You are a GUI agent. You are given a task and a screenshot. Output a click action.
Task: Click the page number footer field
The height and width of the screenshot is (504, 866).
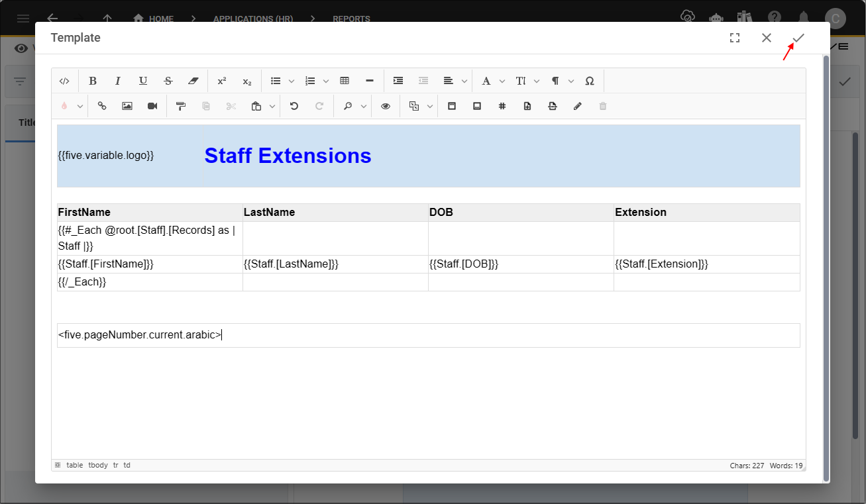pos(428,335)
